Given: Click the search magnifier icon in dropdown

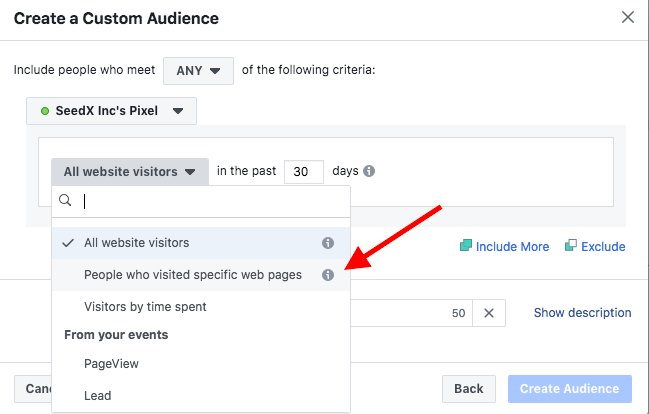Looking at the screenshot, I should pos(66,201).
